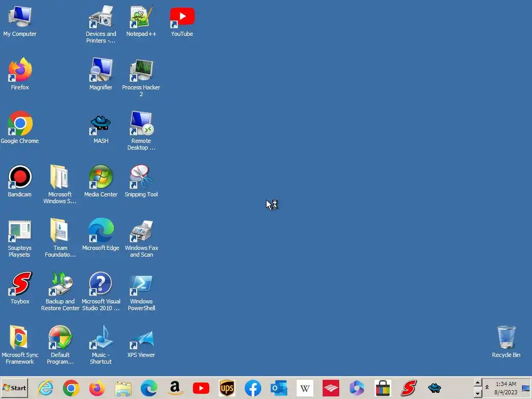Open Firefox from the taskbar
This screenshot has width=532, height=399.
97,388
